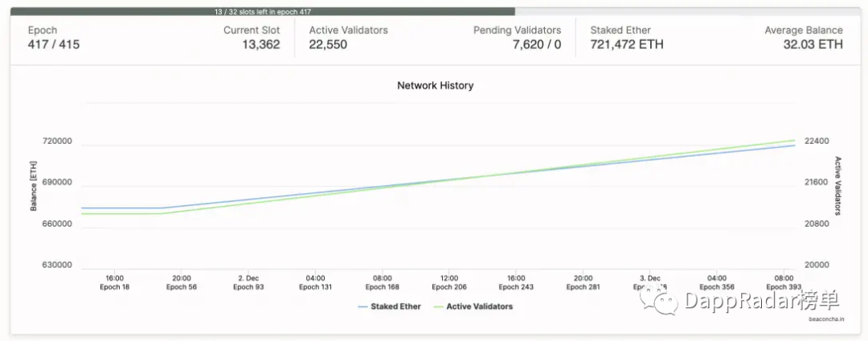The width and height of the screenshot is (868, 341).
Task: Click the Average Balance 32.03 ETH stat
Action: (804, 38)
